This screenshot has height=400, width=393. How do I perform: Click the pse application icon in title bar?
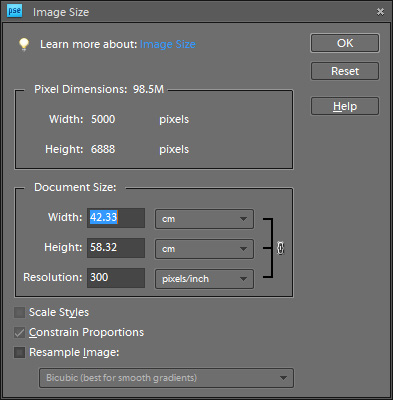tap(14, 11)
